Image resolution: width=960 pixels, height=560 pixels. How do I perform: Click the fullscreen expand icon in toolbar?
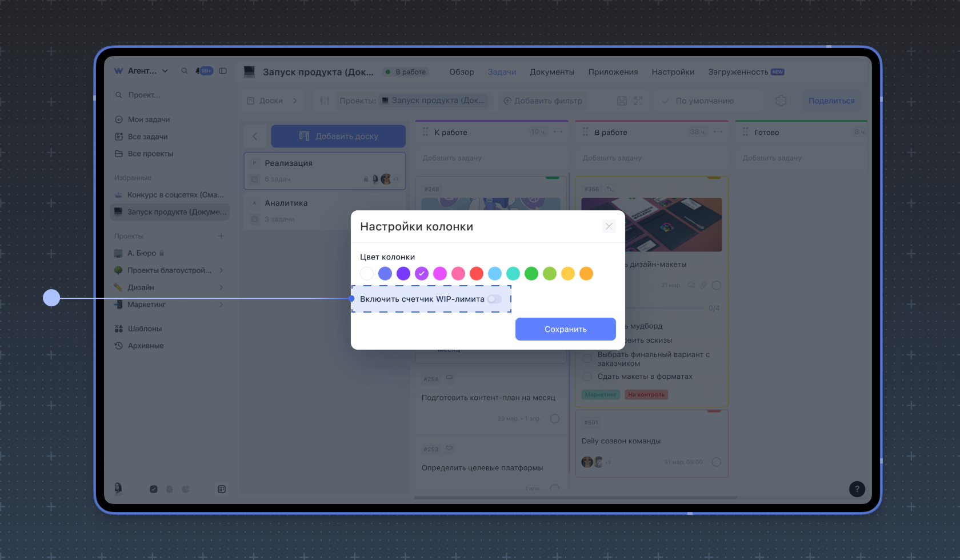coord(638,101)
